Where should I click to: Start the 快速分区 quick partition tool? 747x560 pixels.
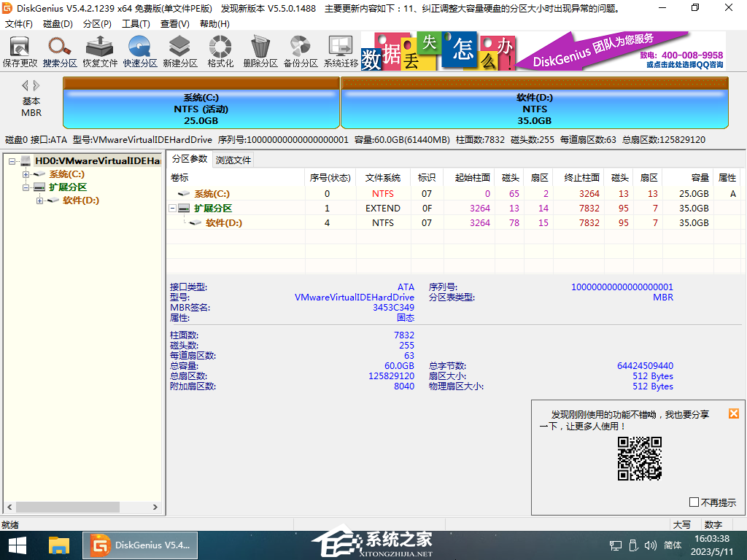pos(139,51)
